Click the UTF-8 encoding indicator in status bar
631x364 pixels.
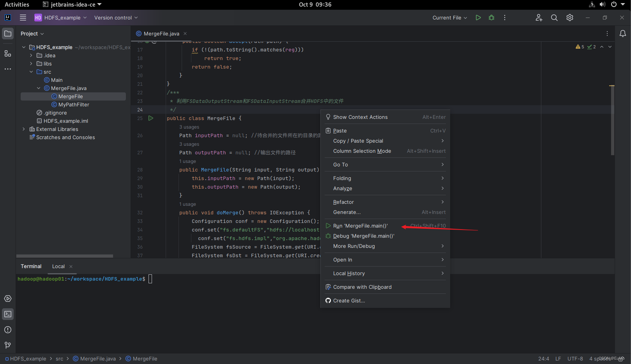[x=575, y=359]
